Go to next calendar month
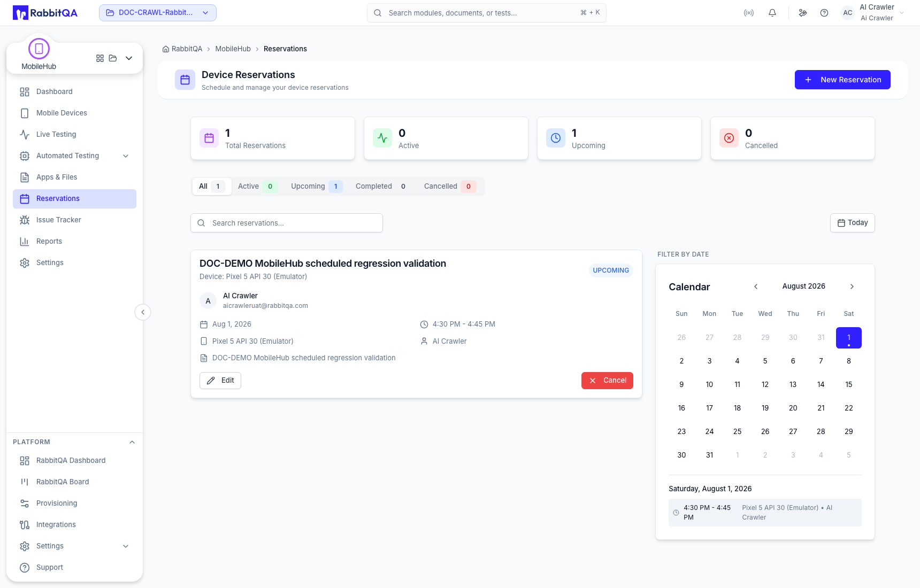The image size is (920, 588). pos(852,287)
